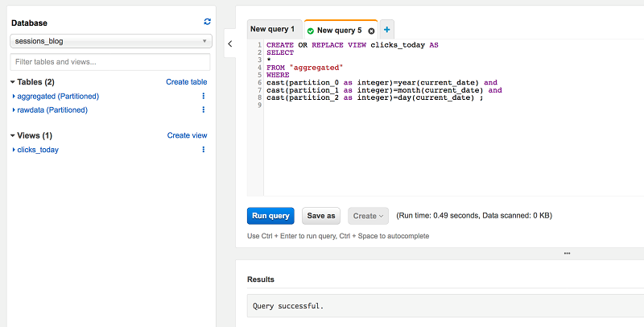Close the New query 5 tab
The image size is (644, 327).
pyautogui.click(x=371, y=31)
